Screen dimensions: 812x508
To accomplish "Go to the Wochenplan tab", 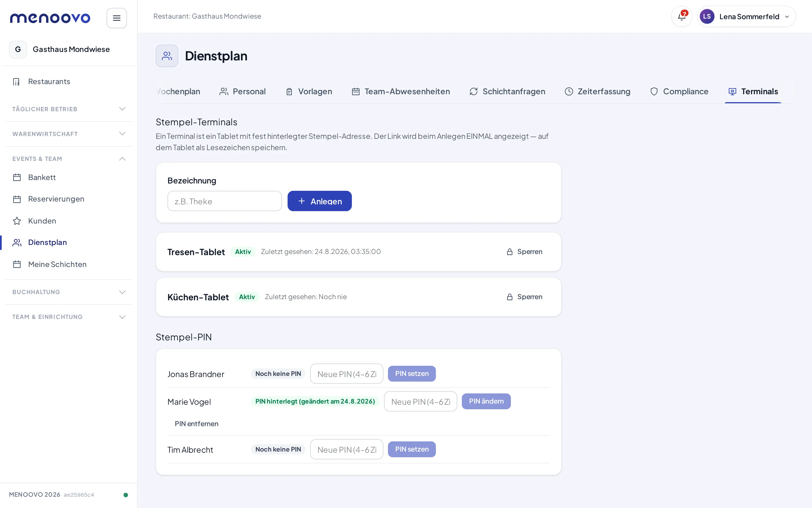I will 178,91.
